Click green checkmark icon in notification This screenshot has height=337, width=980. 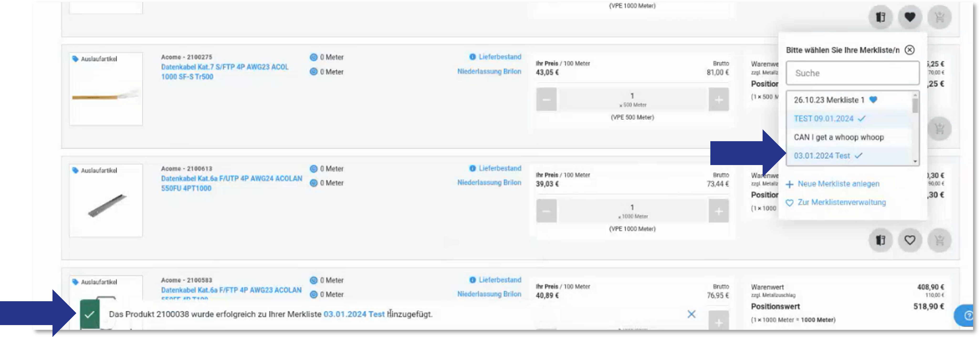90,314
